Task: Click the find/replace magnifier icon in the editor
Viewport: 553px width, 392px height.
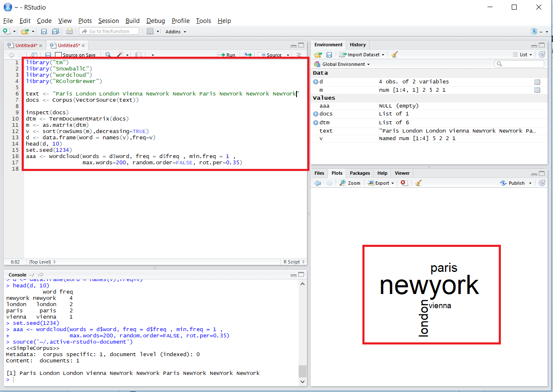Action: click(108, 55)
